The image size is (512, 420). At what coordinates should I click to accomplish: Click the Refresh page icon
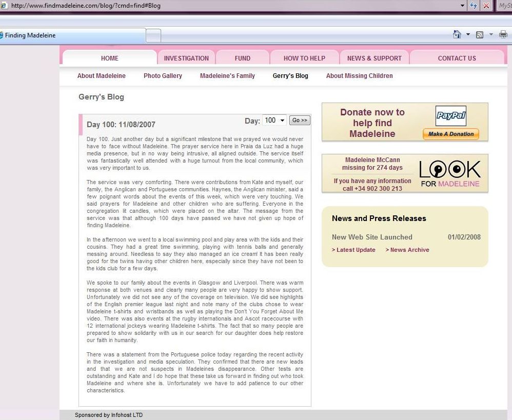pyautogui.click(x=474, y=6)
